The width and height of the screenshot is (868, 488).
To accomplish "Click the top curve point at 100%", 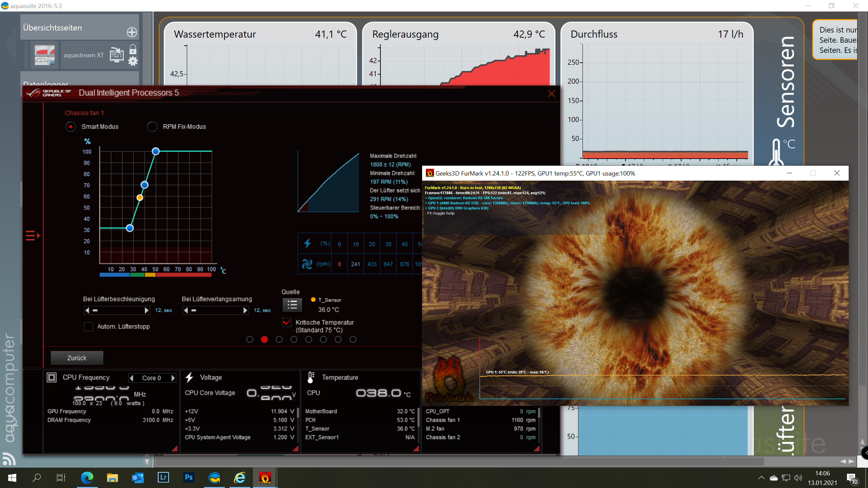I will 156,151.
